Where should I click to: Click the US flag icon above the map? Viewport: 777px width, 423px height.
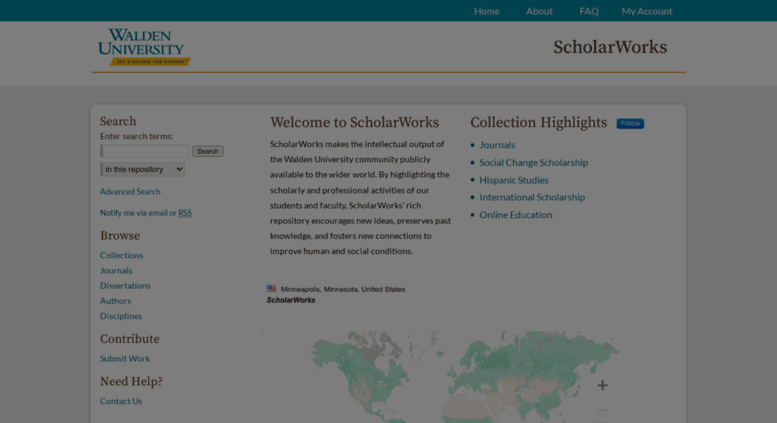click(271, 288)
